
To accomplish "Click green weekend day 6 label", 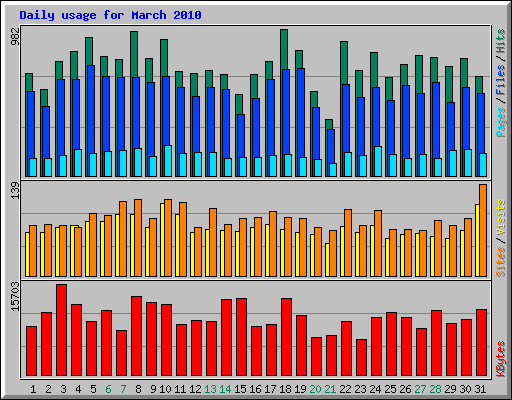I will [108, 389].
